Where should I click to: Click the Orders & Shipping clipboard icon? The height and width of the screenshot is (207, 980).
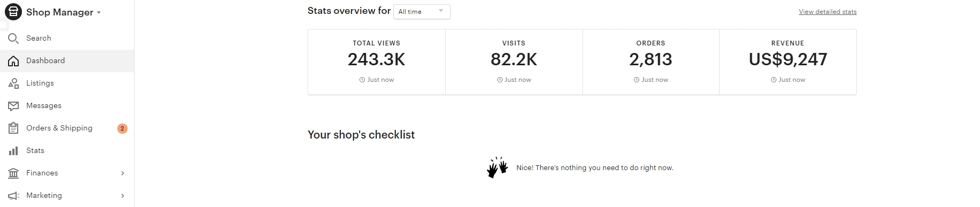coord(13,128)
